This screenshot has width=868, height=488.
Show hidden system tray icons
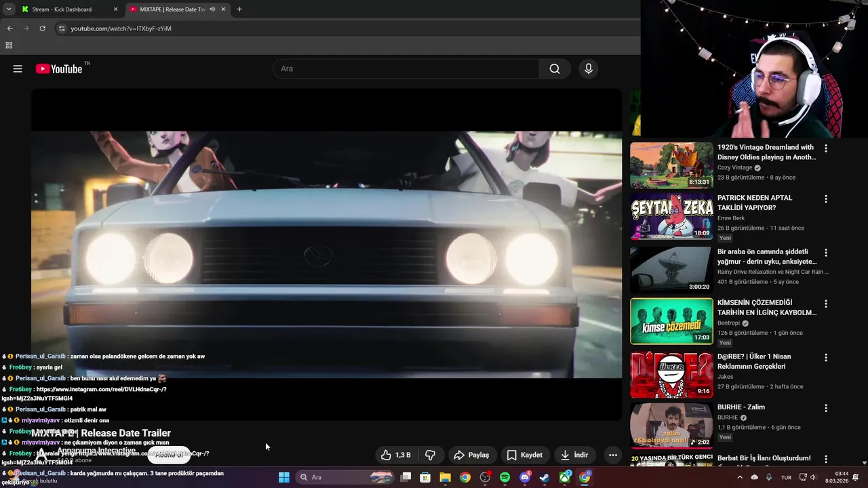point(740,477)
